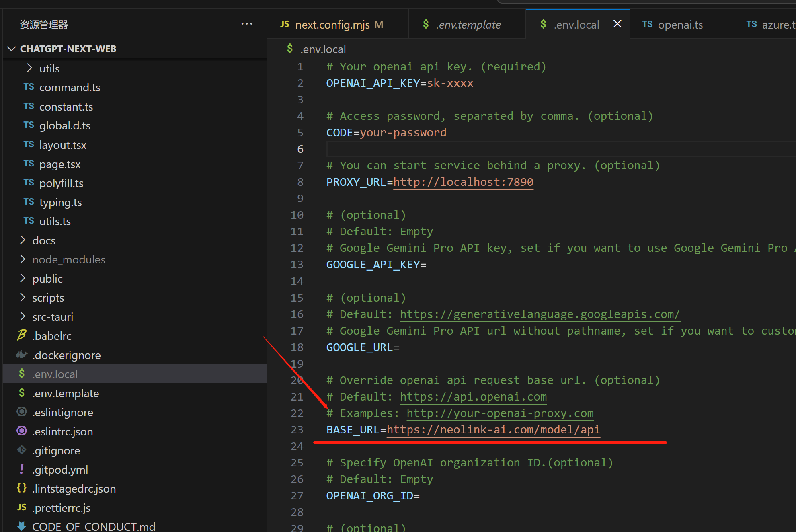The image size is (796, 532).
Task: Click the '# Your openai api key' comment
Action: pos(436,67)
